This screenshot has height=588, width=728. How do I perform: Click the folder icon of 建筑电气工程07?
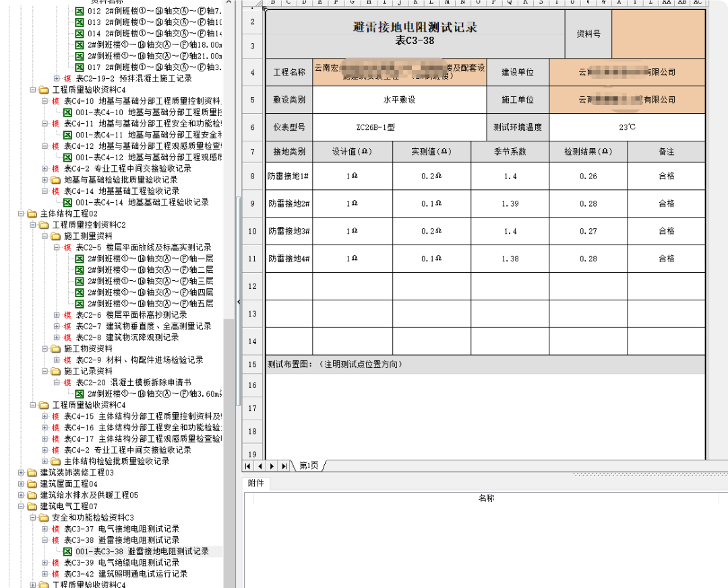[32, 507]
